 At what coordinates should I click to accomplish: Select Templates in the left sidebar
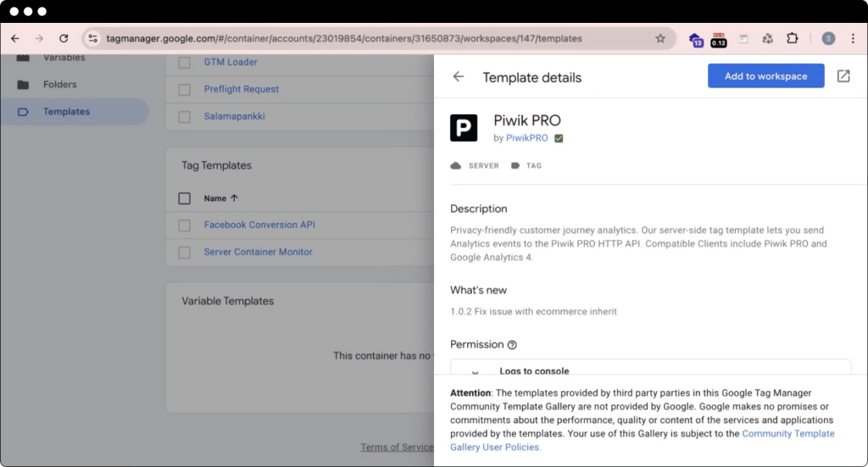(x=66, y=112)
